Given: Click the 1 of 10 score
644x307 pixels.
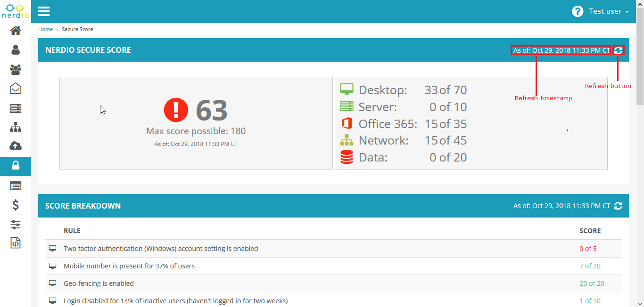Looking at the screenshot, I should tap(590, 301).
